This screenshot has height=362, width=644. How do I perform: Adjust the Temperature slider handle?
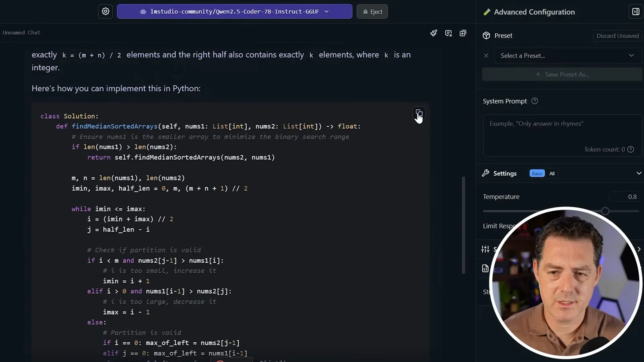point(605,211)
